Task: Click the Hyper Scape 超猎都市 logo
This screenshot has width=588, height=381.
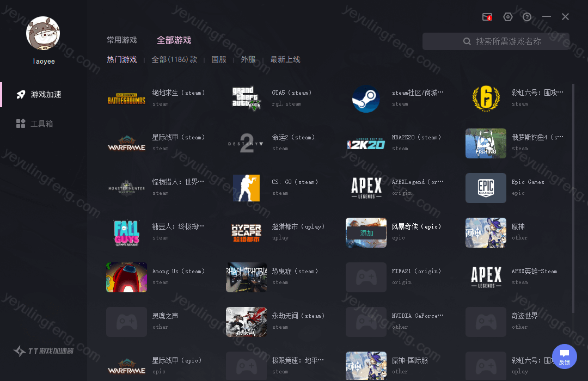Action: coord(247,232)
